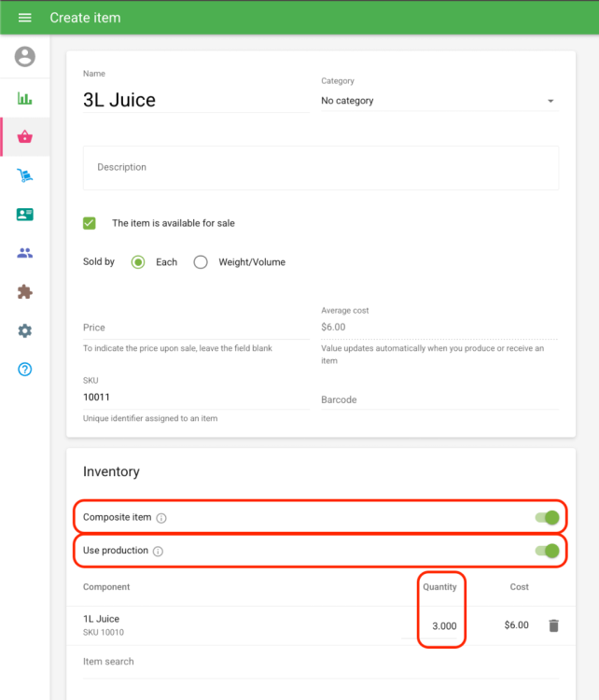Edit the SKU field 10011
The height and width of the screenshot is (700, 599).
(x=196, y=398)
